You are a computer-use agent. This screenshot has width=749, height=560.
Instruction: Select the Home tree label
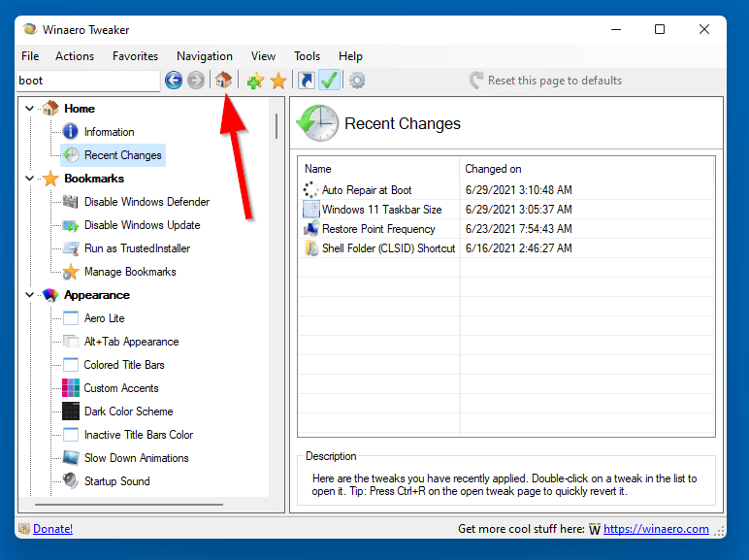pyautogui.click(x=80, y=109)
